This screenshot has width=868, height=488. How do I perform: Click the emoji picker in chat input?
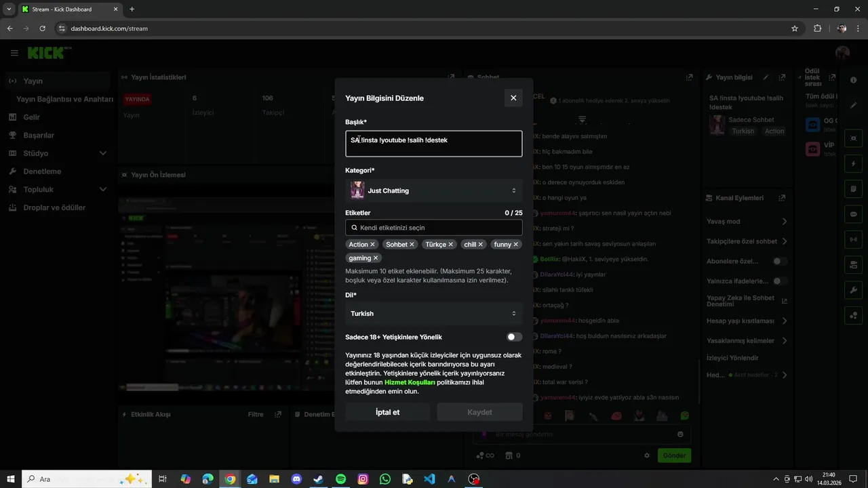coord(680,434)
